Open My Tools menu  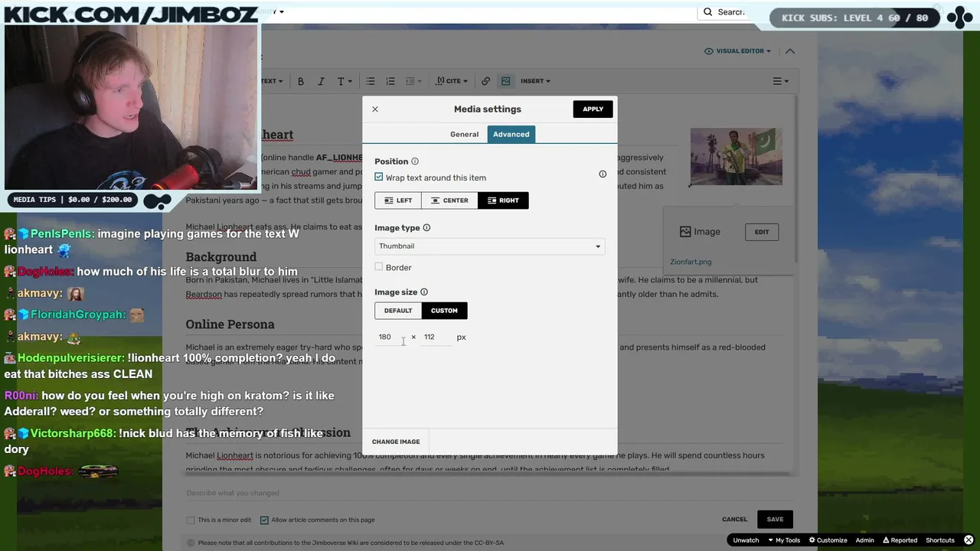coord(782,540)
